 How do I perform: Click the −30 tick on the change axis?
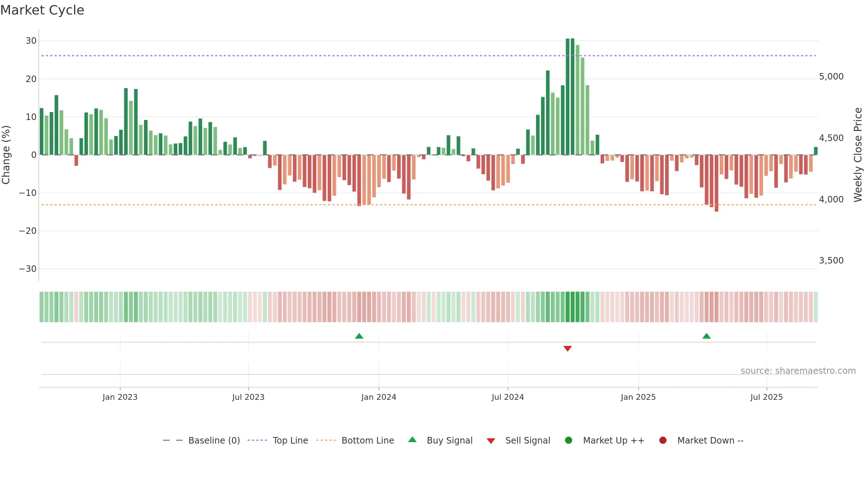coord(28,269)
